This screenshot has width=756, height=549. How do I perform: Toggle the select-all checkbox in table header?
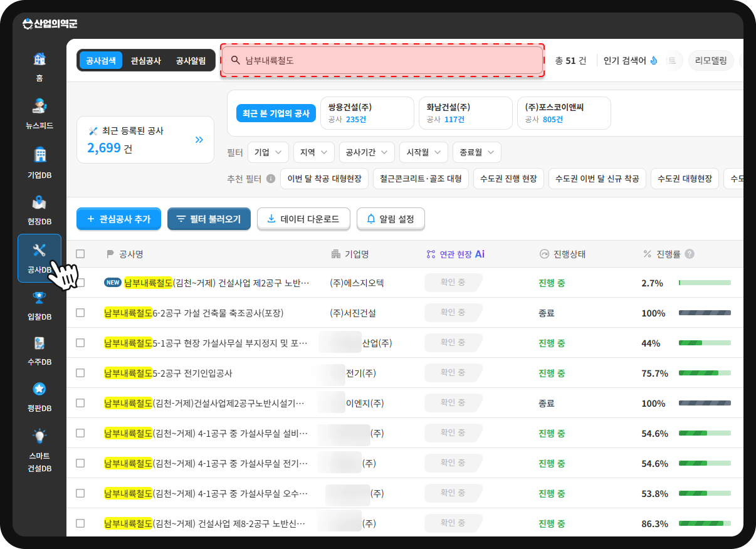click(80, 254)
